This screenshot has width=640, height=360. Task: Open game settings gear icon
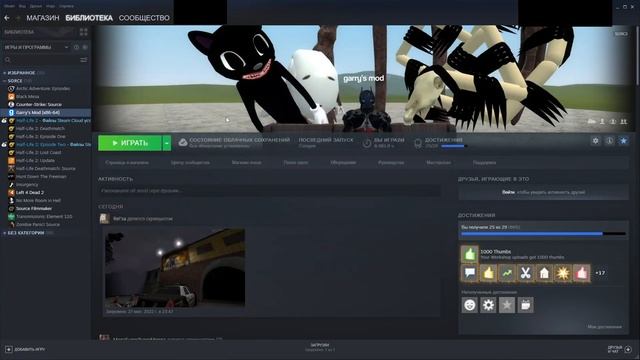point(596,141)
